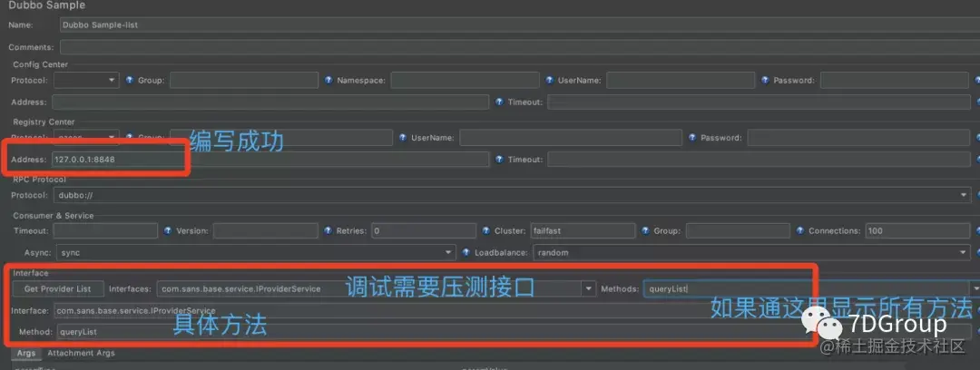
Task: Click help icon beside Namespace label
Action: point(328,80)
